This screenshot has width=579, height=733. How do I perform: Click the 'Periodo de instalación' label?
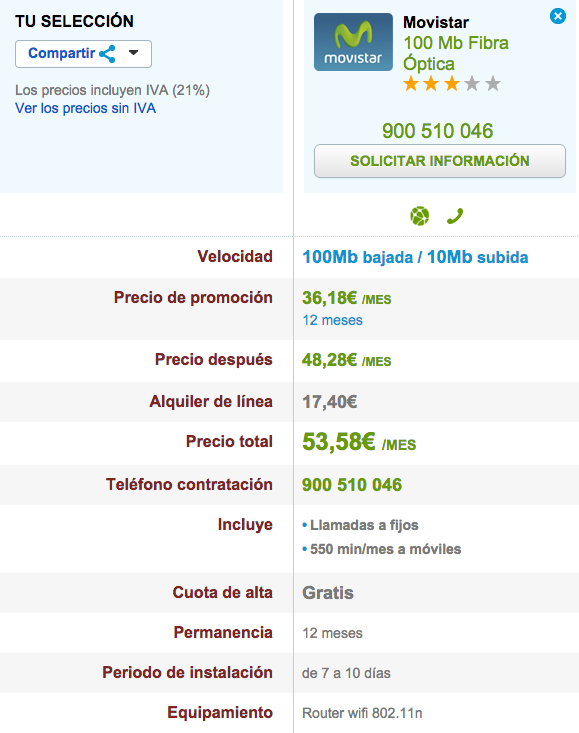[188, 672]
